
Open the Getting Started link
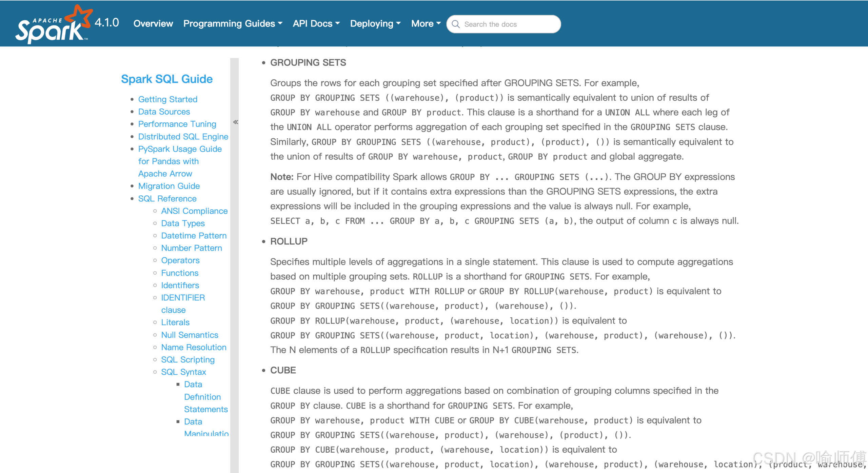pyautogui.click(x=167, y=99)
